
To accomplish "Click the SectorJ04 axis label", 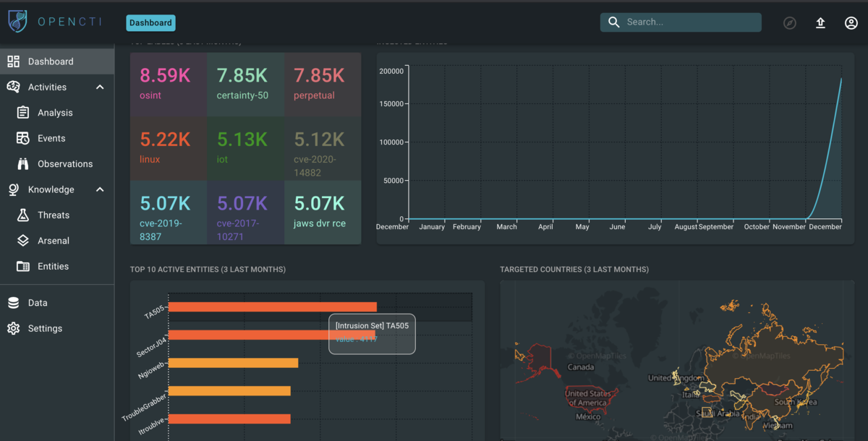I will [x=151, y=346].
